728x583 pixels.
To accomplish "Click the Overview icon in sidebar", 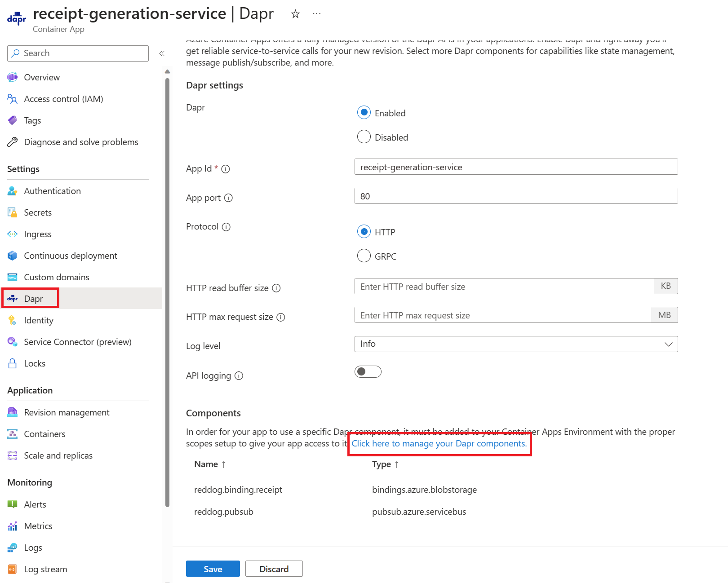I will point(13,77).
